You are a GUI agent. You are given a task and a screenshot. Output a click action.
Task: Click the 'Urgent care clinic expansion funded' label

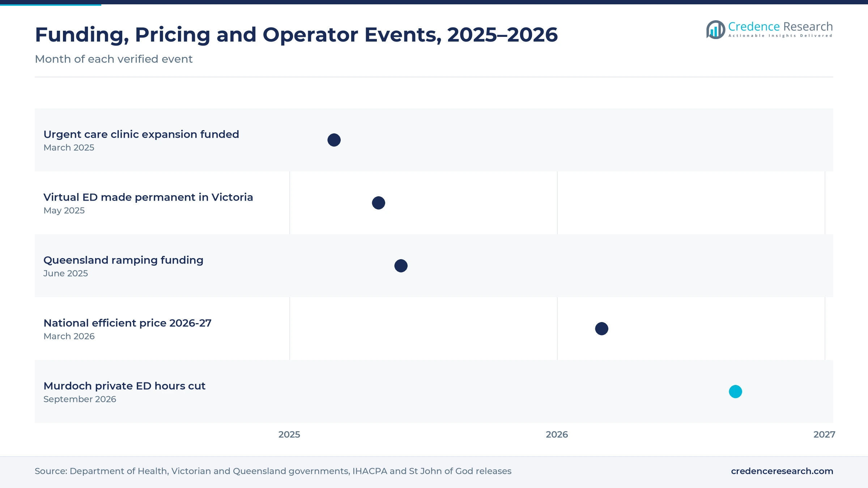141,134
